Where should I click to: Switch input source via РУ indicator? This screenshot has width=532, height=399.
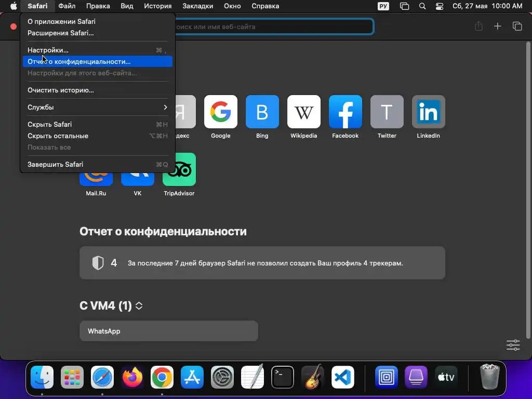click(x=383, y=6)
